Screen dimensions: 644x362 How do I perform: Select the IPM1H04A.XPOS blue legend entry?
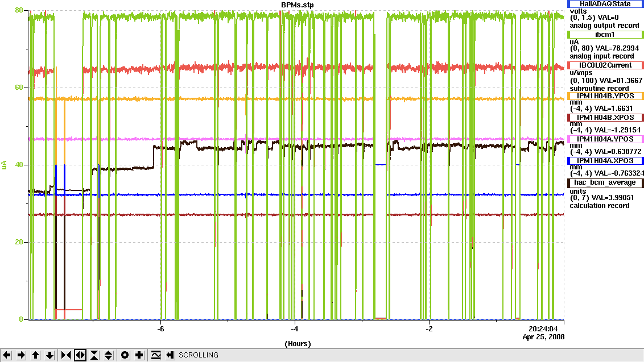pos(605,161)
